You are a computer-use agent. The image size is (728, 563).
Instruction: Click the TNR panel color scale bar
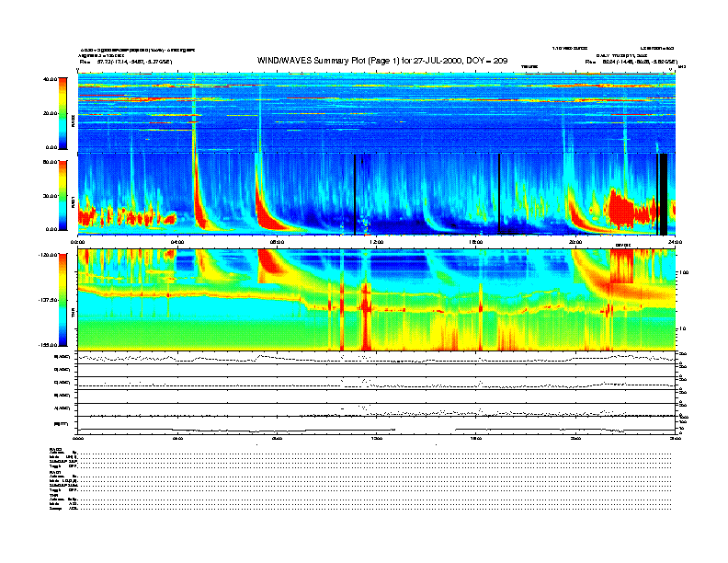pyautogui.click(x=63, y=300)
